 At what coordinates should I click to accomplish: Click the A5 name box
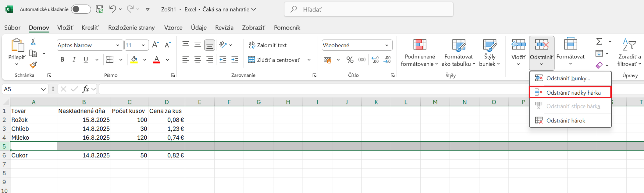pos(25,89)
